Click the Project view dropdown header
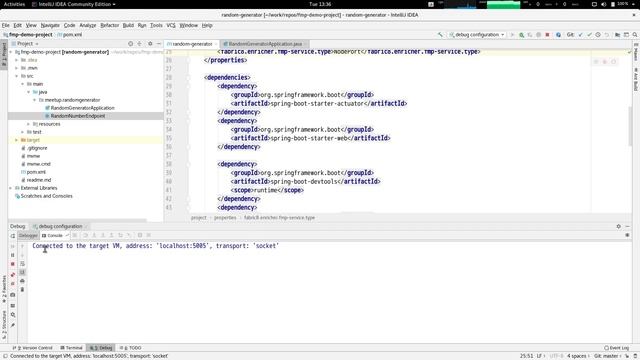The image size is (640, 360). pos(25,44)
